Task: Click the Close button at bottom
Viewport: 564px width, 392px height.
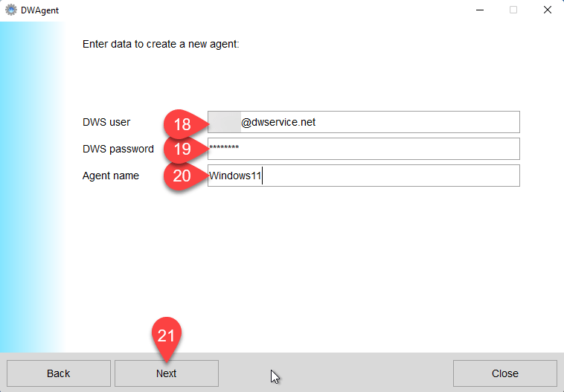Action: 505,373
